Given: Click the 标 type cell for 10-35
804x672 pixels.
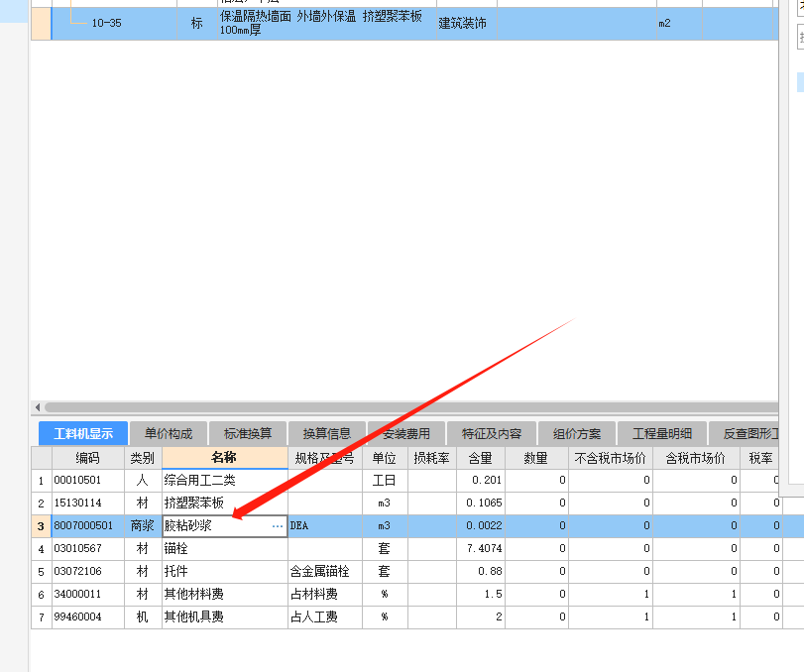Looking at the screenshot, I should tap(197, 23).
